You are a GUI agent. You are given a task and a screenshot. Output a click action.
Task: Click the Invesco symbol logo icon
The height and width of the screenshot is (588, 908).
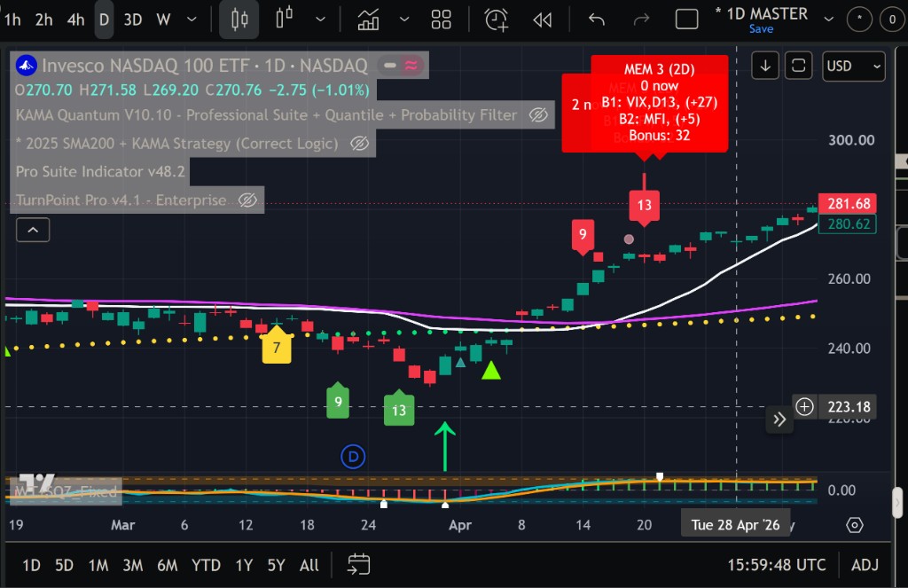click(26, 66)
